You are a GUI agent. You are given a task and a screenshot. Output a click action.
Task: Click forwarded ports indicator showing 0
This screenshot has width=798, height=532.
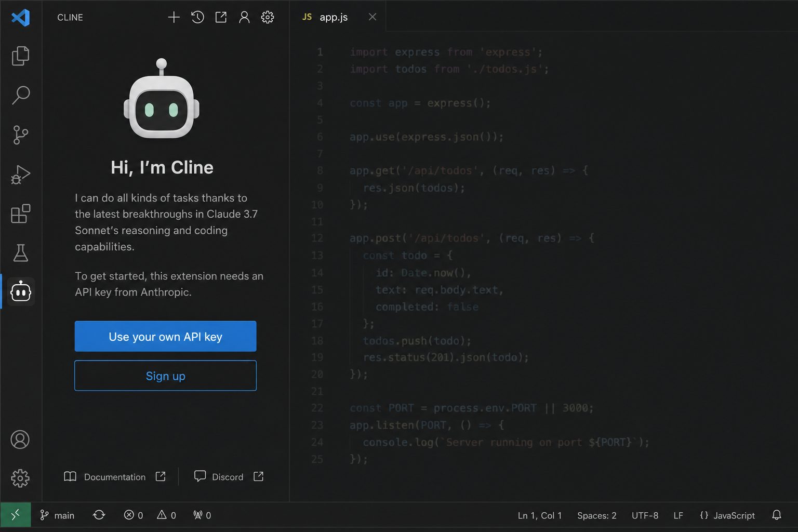pyautogui.click(x=202, y=515)
